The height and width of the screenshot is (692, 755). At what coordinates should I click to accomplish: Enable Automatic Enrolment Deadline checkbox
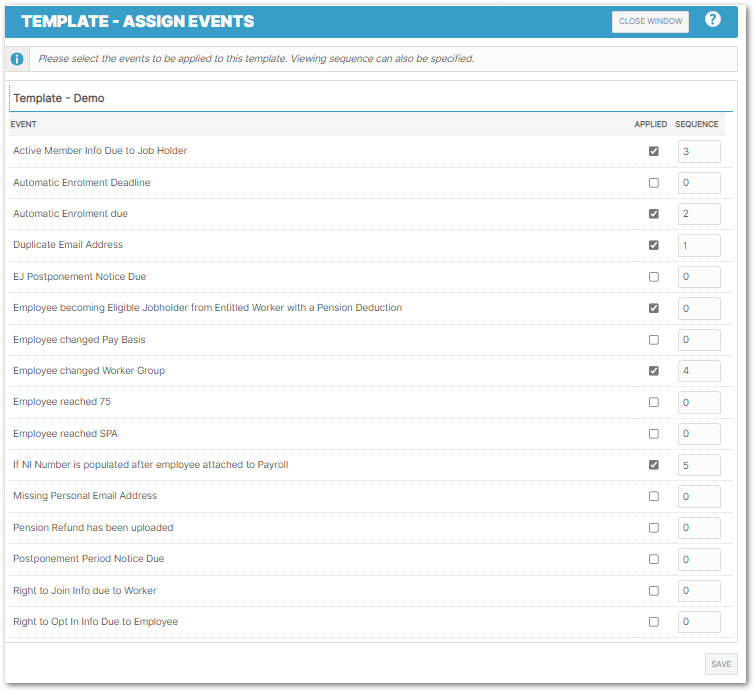654,183
